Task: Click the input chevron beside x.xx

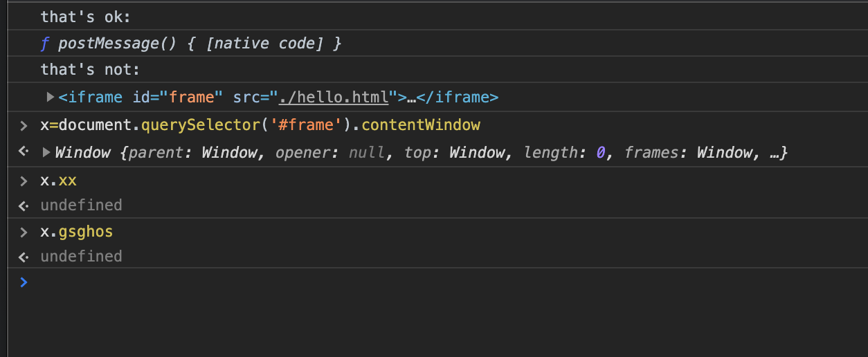Action: pyautogui.click(x=24, y=181)
